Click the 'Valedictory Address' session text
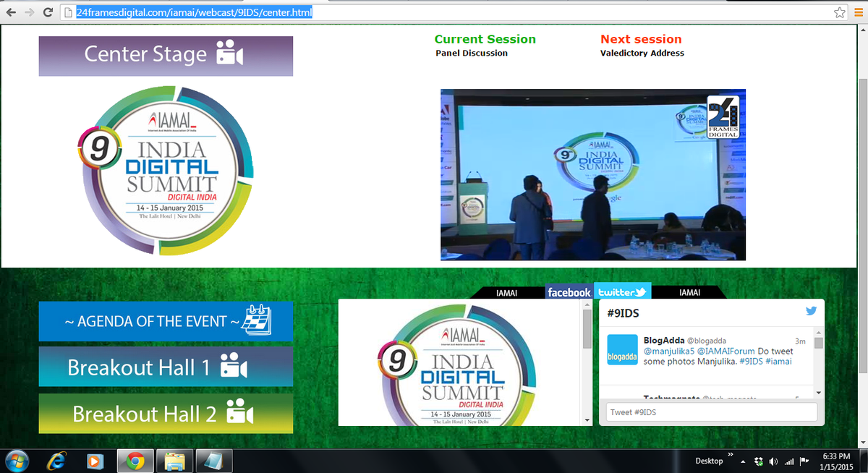 pyautogui.click(x=642, y=54)
